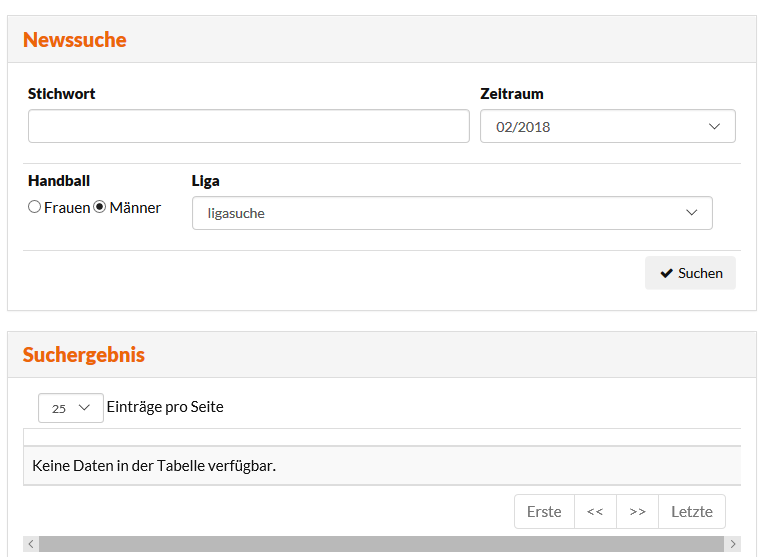Click the Stichwort field label
764x557 pixels.
[62, 94]
